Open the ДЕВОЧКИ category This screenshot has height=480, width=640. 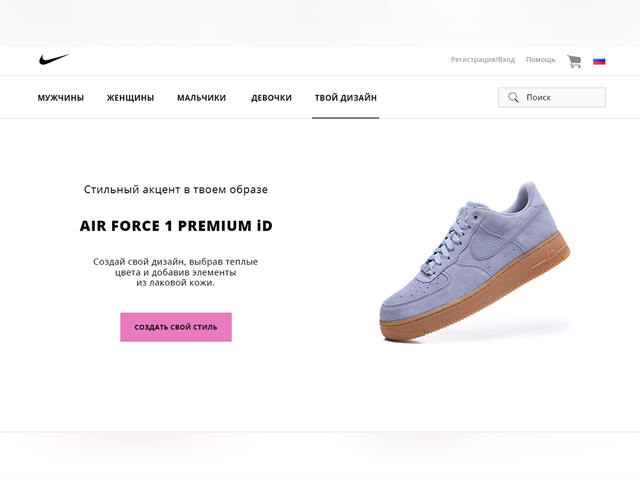271,98
